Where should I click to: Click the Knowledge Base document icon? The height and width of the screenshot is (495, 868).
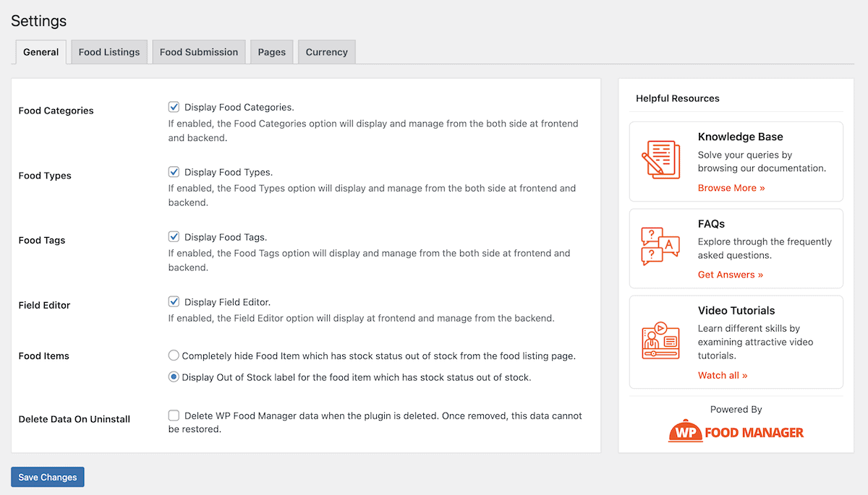click(x=661, y=160)
